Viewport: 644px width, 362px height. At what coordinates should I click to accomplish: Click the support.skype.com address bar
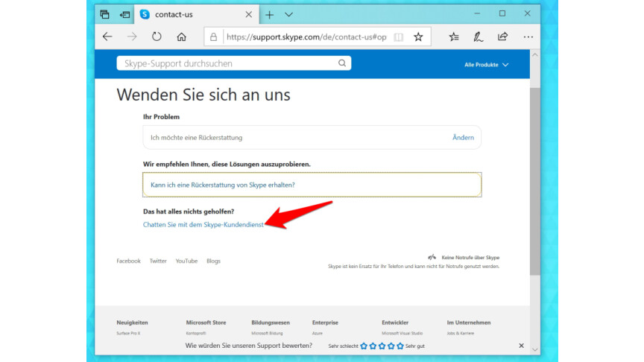coord(306,37)
